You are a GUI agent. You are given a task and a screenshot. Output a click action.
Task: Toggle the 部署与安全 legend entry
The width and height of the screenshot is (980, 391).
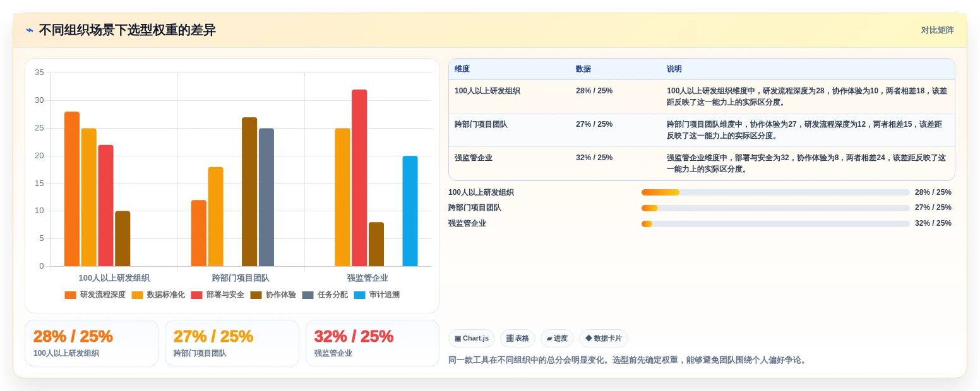coord(218,295)
